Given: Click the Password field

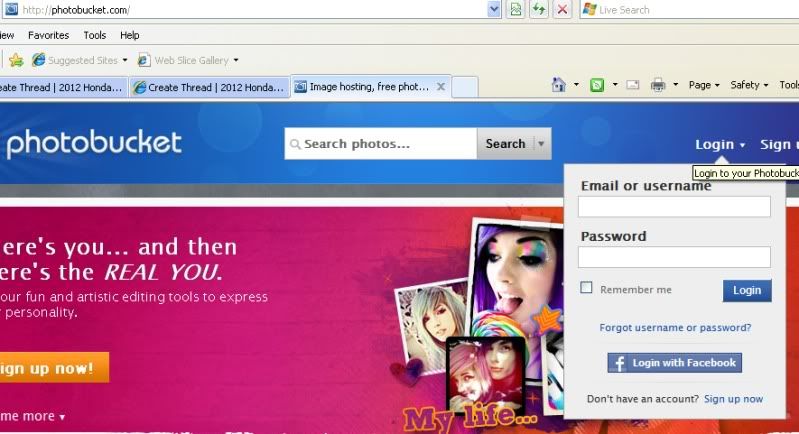Looking at the screenshot, I should pyautogui.click(x=674, y=257).
